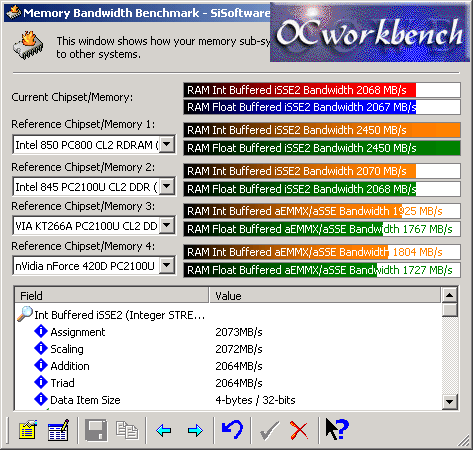Click the info icon next to Scaling
Image resolution: width=473 pixels, height=450 pixels.
coord(41,348)
